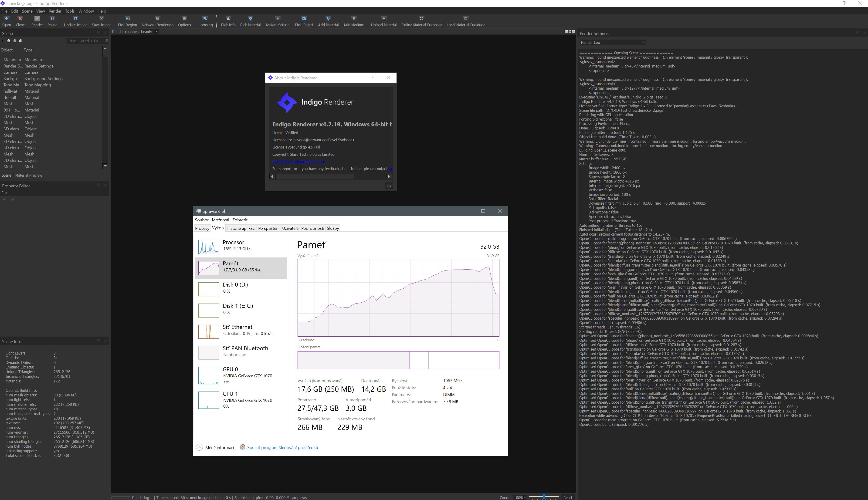Close the scene using the Close toolbar icon
The image size is (868, 500).
20,21
